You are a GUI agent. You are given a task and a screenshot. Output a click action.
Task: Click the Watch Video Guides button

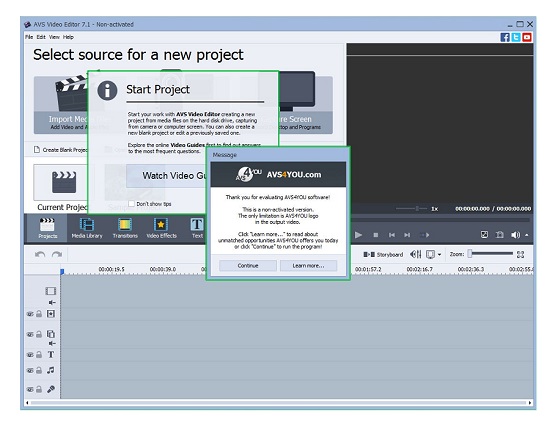click(166, 176)
